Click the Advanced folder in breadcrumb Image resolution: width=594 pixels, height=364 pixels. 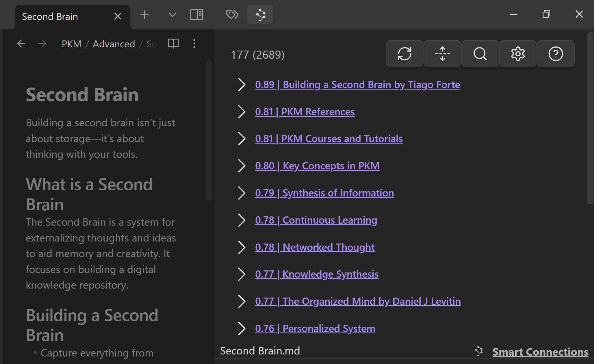point(114,44)
